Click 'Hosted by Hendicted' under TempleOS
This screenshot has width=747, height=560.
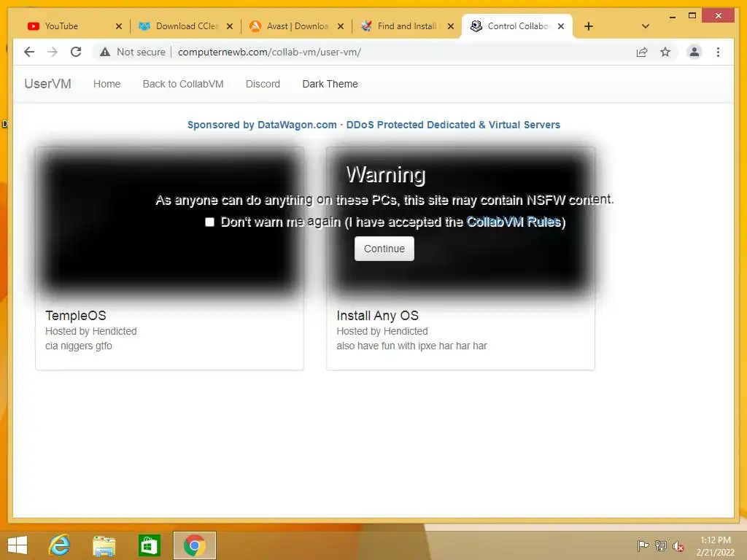(x=91, y=331)
